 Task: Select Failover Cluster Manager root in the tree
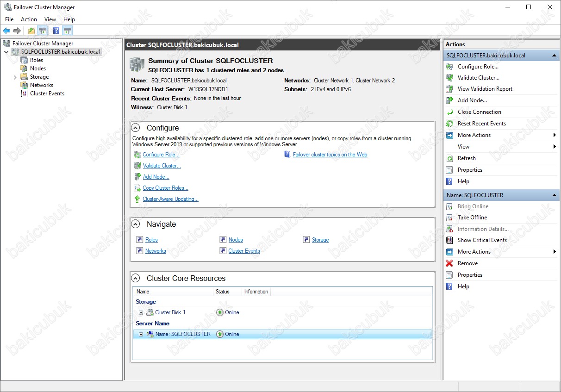43,44
